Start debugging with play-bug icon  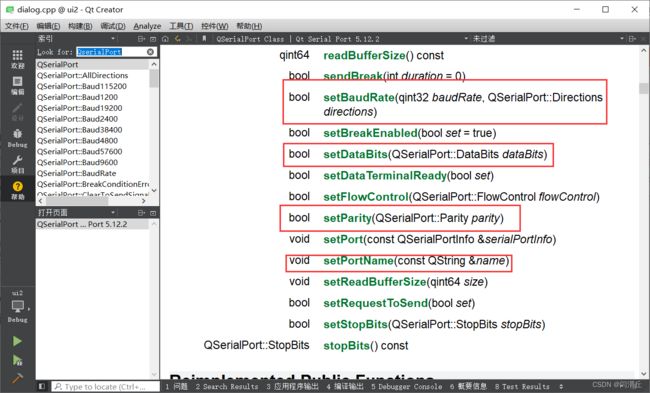coord(17,360)
